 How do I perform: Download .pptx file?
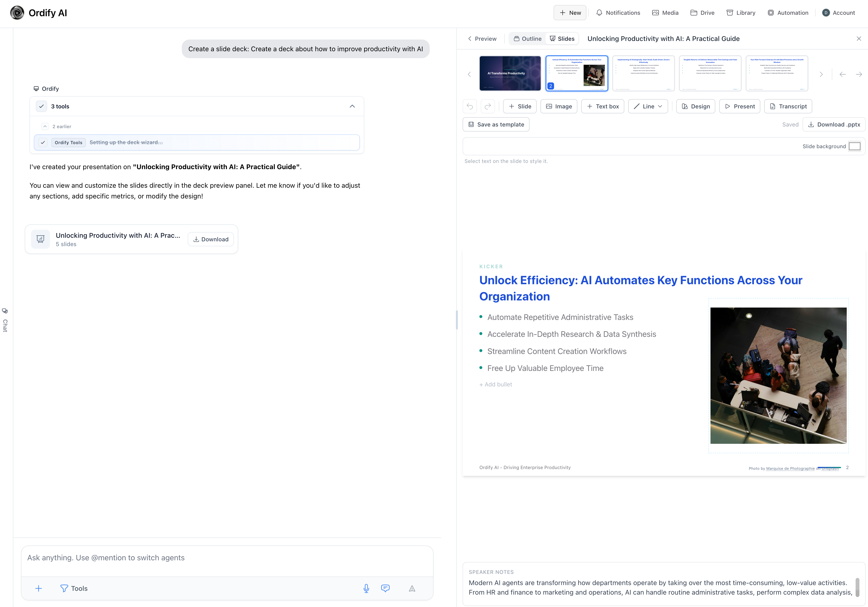[x=834, y=124]
